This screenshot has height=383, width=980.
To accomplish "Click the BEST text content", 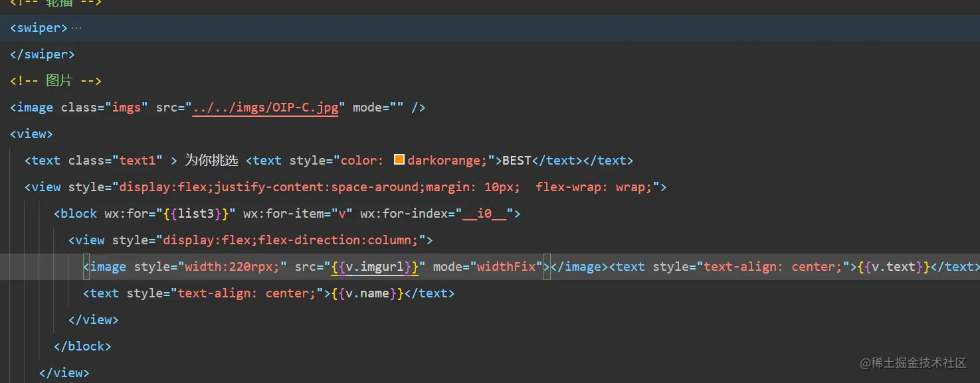I will coord(517,161).
